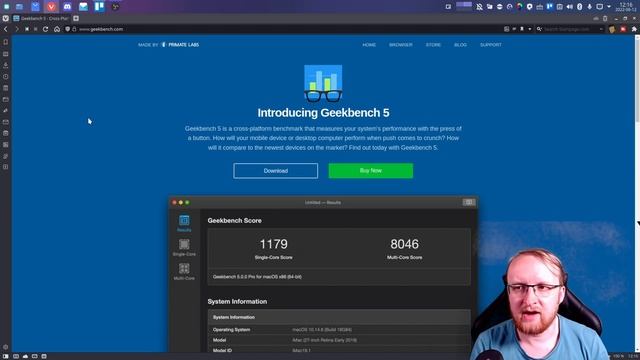The image size is (640, 360).
Task: Click the Geekbench Score heading
Action: (234, 220)
